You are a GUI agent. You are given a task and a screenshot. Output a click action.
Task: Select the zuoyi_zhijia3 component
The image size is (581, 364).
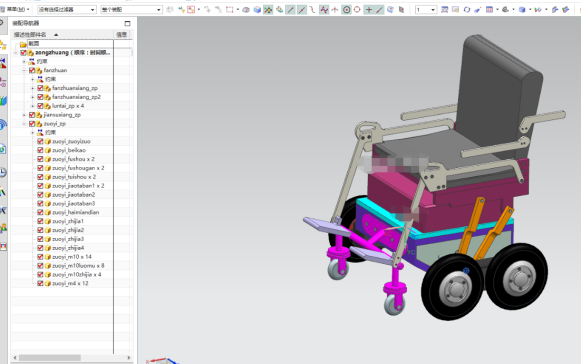[x=68, y=239]
